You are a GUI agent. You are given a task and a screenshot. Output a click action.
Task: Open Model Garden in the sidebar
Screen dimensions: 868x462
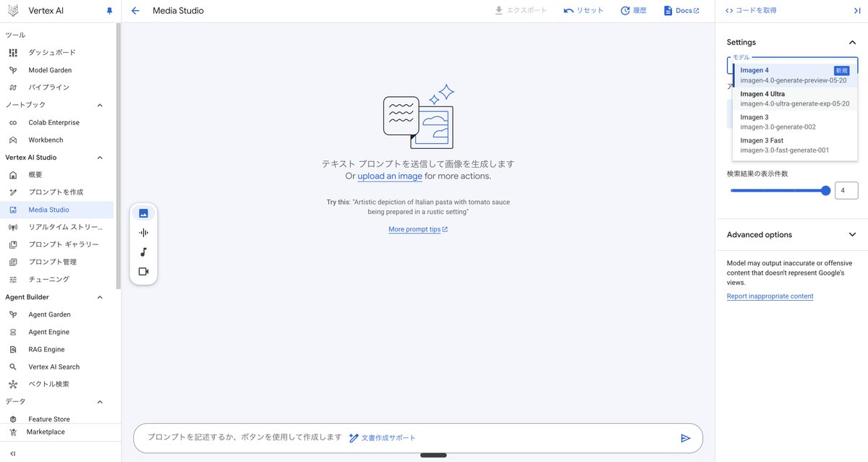(58, 70)
